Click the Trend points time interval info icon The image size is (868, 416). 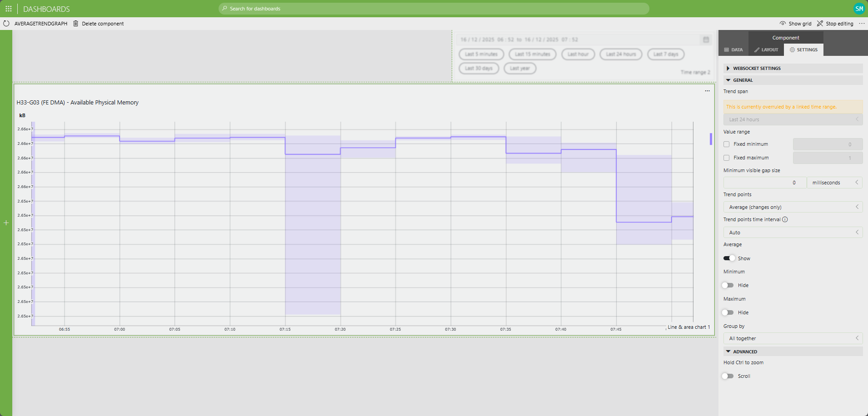[785, 219]
